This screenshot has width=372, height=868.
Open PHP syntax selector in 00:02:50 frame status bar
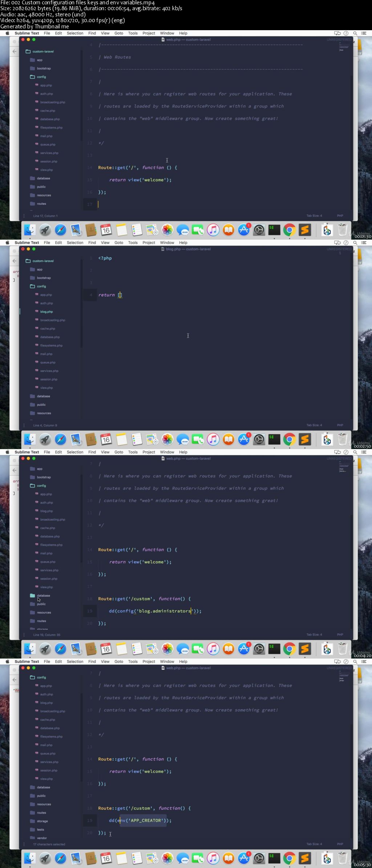340,425
